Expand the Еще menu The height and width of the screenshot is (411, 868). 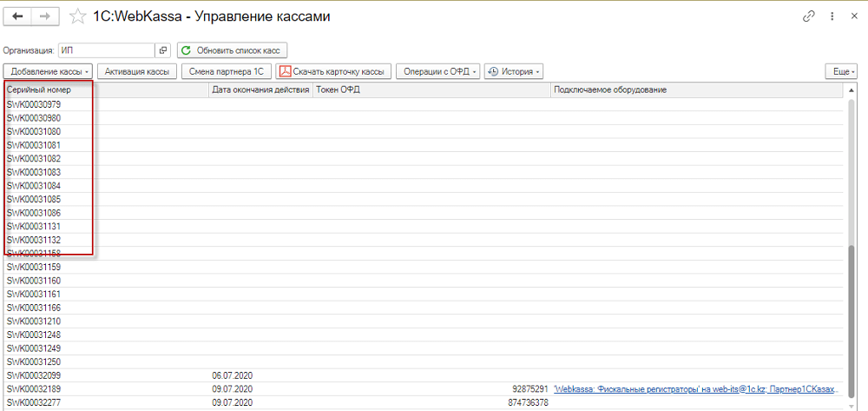coord(840,71)
